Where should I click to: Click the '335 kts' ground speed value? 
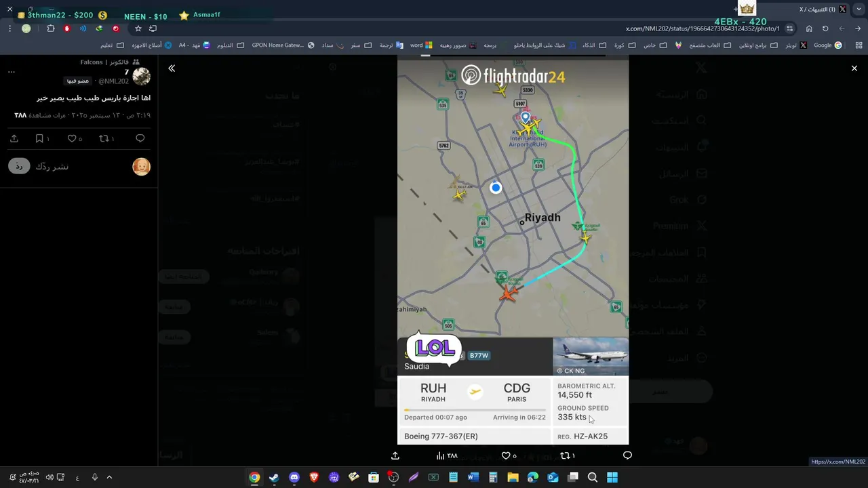(x=572, y=418)
